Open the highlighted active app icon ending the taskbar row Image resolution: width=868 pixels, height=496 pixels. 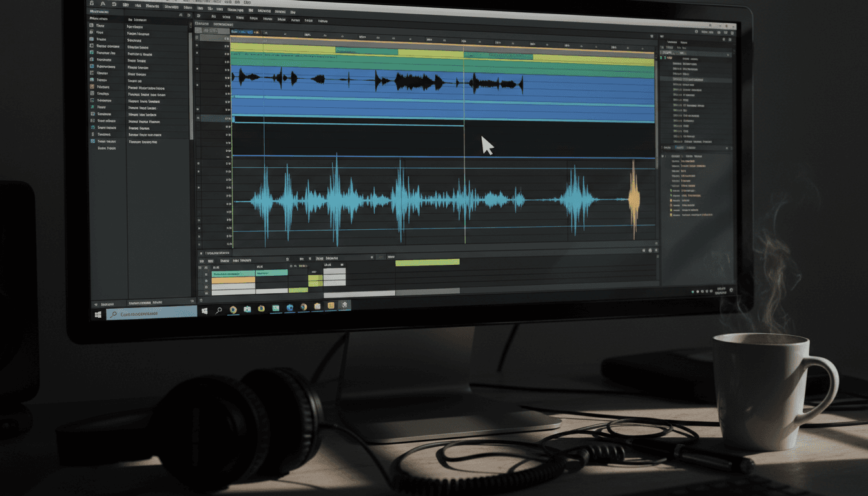(x=345, y=305)
